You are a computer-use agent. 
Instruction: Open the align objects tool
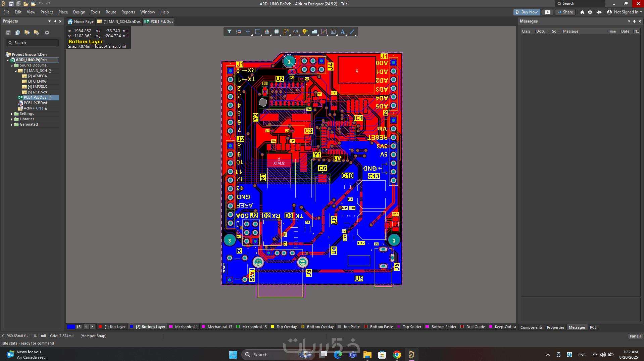tap(267, 32)
